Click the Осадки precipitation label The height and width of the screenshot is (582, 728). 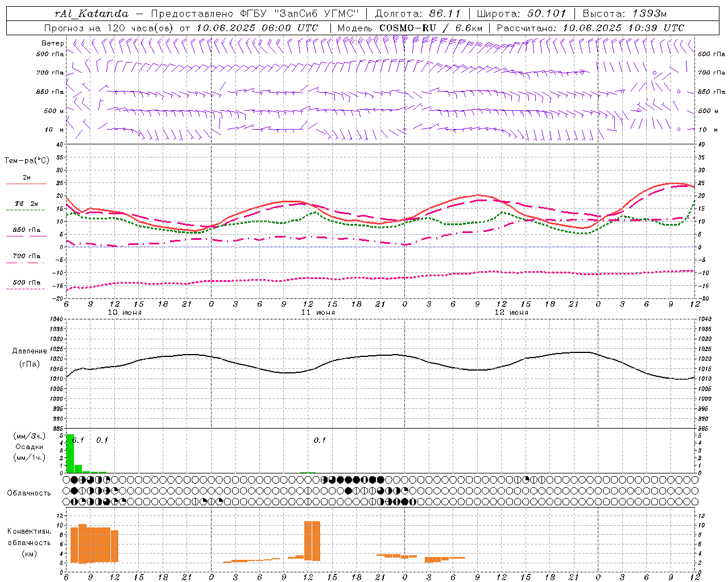pos(29,447)
